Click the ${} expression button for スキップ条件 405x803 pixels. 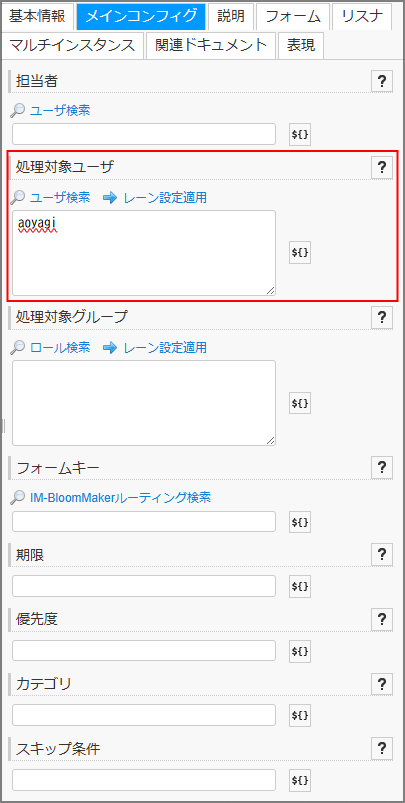300,780
